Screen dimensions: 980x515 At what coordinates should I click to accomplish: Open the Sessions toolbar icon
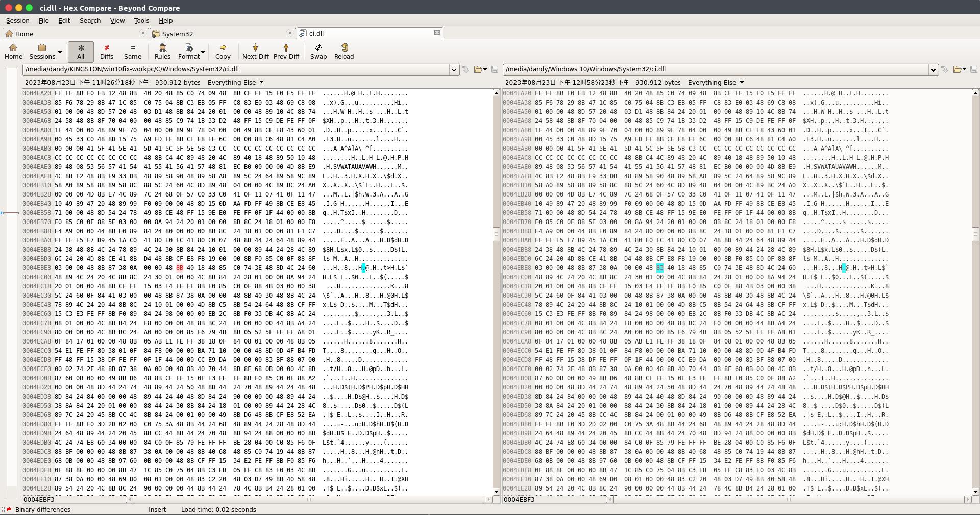pyautogui.click(x=42, y=51)
